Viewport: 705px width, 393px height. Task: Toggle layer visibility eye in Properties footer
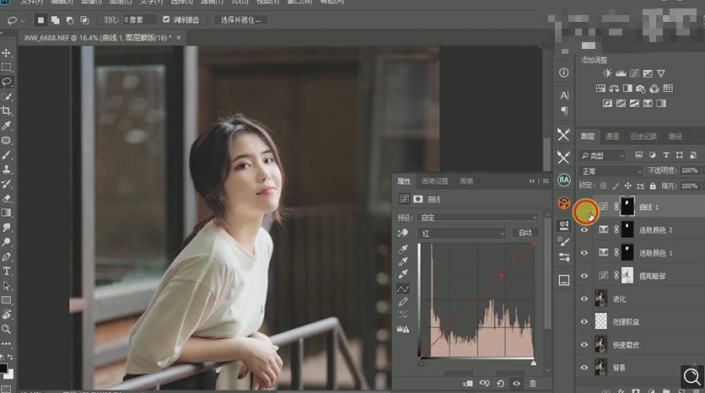(516, 384)
